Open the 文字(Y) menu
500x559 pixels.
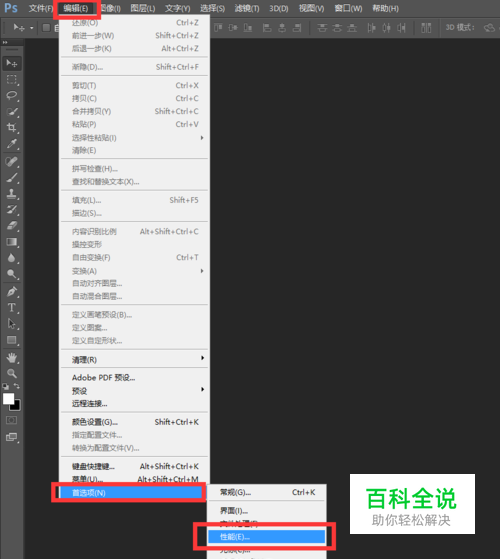(x=177, y=8)
